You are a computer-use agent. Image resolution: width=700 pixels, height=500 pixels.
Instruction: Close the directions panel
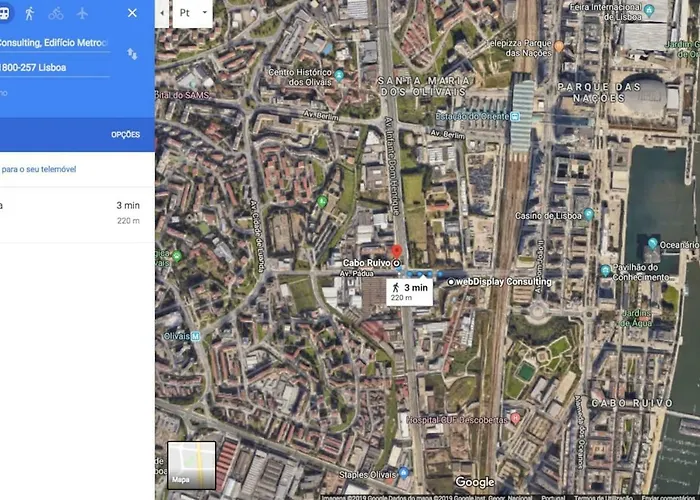(x=132, y=13)
